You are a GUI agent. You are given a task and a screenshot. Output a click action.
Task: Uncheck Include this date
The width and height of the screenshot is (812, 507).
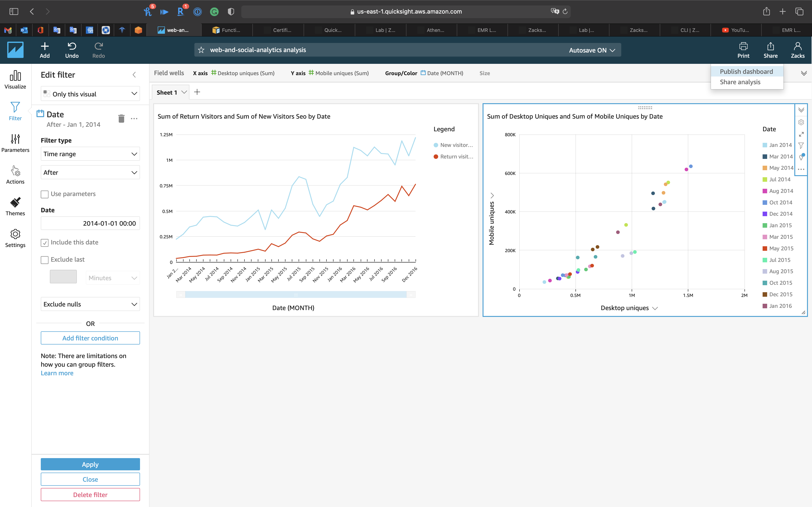45,243
